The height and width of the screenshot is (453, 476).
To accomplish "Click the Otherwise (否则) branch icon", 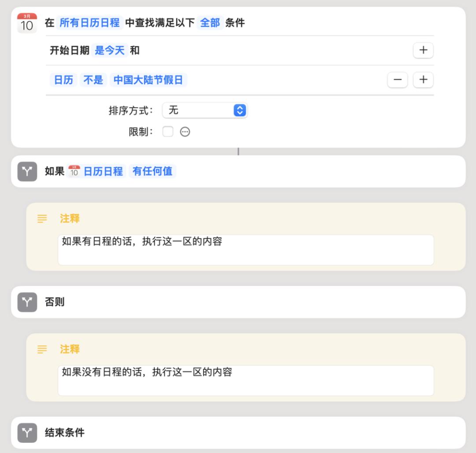I will [x=27, y=302].
